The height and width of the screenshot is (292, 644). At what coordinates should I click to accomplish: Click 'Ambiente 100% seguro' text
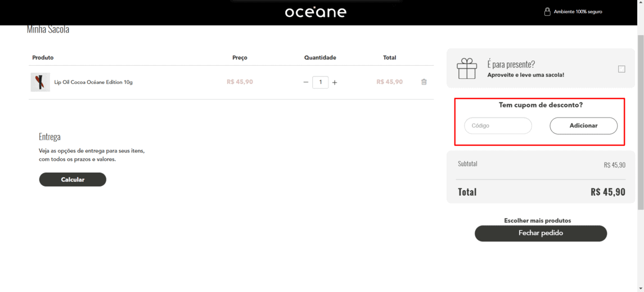[578, 12]
